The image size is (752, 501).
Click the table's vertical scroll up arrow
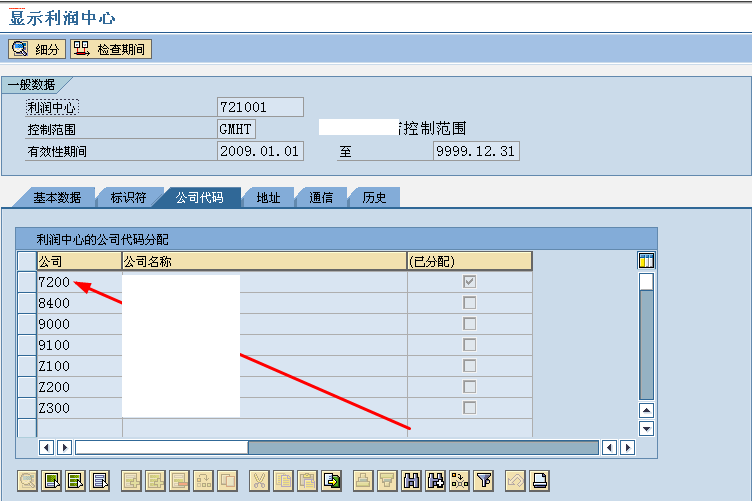click(x=646, y=410)
